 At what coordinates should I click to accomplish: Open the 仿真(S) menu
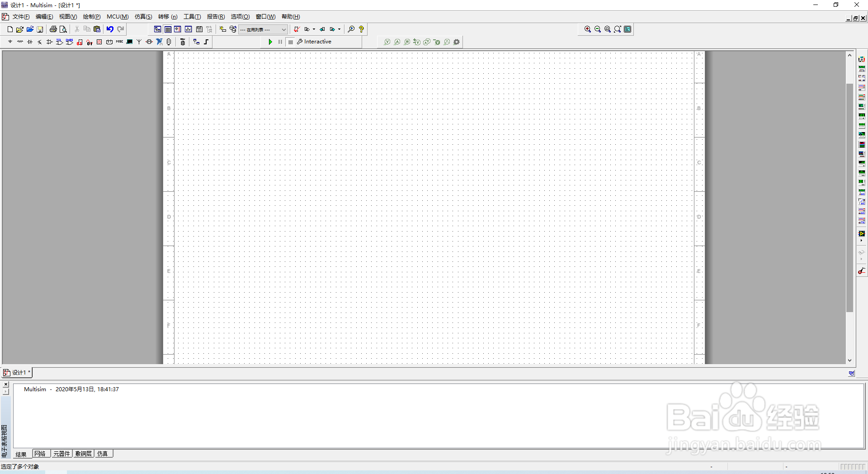coord(143,17)
